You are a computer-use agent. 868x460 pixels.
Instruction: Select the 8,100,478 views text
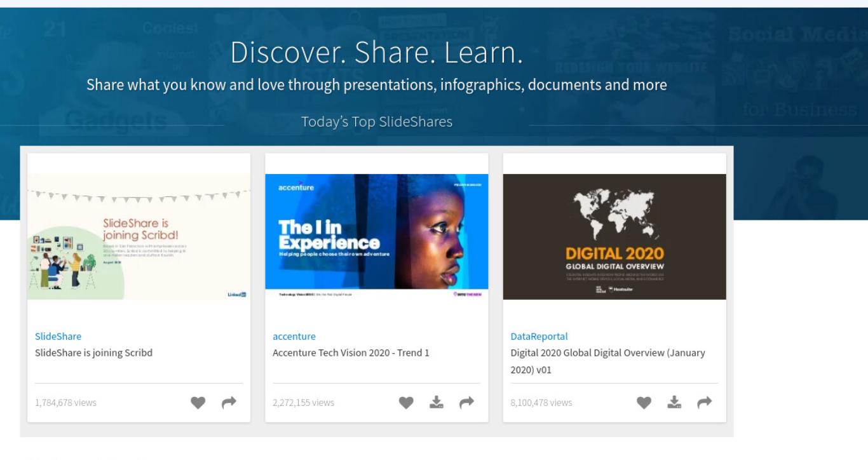541,402
